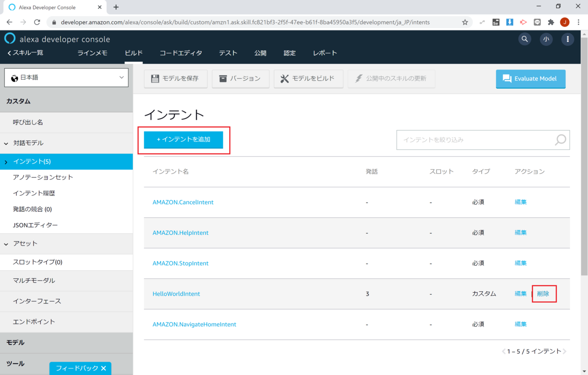Open the 日本語 language dropdown
Screen dimensions: 588x375
66,77
